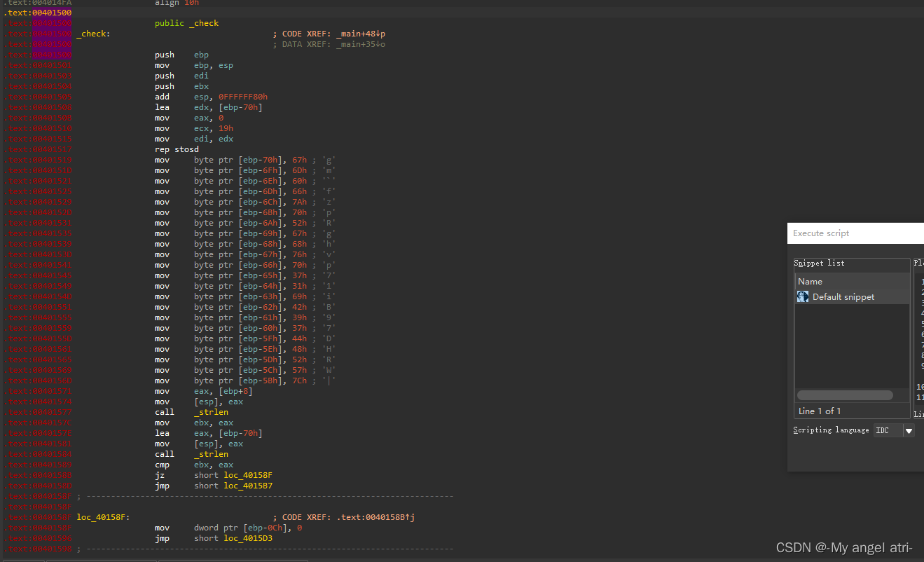Select the "_check:" label in the disassembly
The height and width of the screenshot is (562, 924).
[93, 34]
